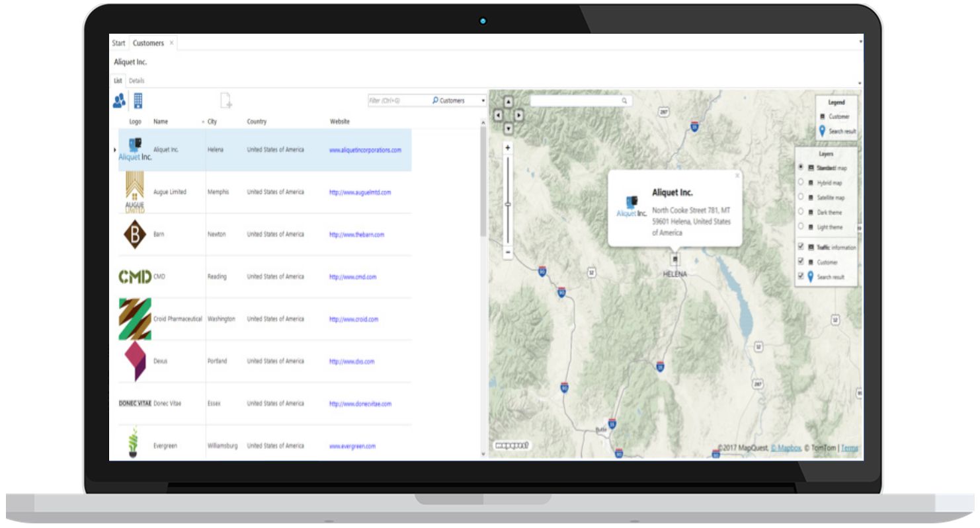Pan the map right with arrow button

point(519,115)
